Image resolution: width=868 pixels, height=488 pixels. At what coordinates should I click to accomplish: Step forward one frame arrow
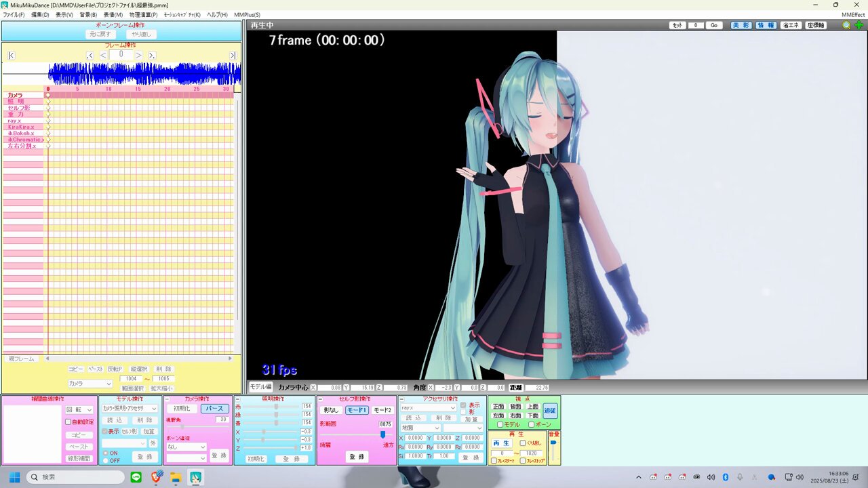pyautogui.click(x=139, y=55)
